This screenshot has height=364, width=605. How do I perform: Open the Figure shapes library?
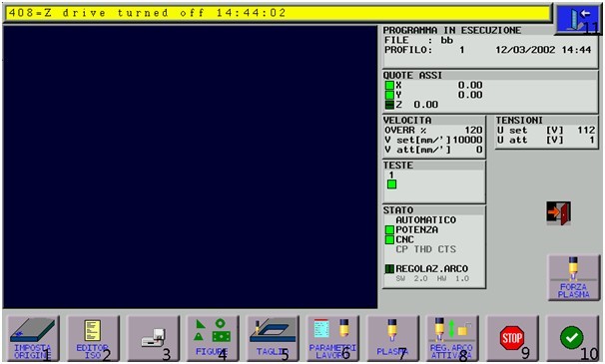coord(213,338)
